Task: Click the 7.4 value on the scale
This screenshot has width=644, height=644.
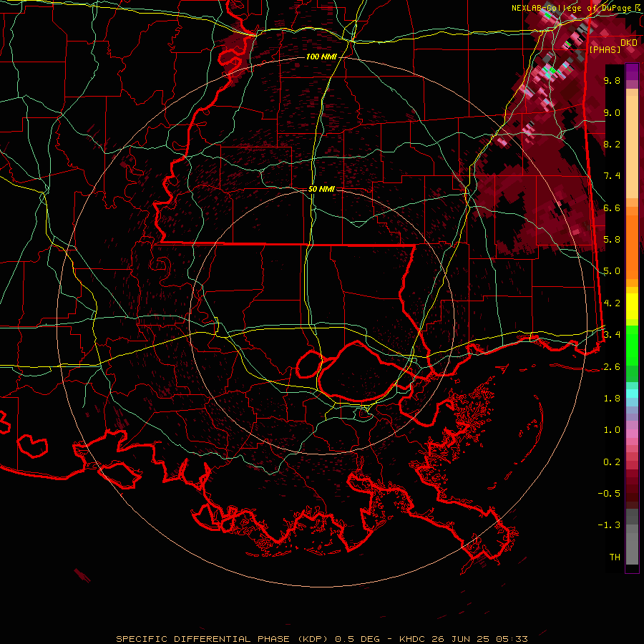Action: pos(612,176)
